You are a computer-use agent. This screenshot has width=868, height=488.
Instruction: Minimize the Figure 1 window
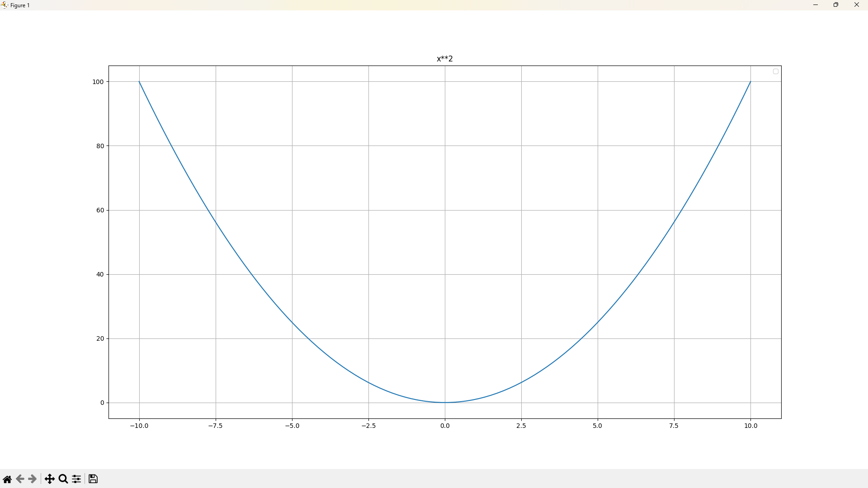point(816,5)
